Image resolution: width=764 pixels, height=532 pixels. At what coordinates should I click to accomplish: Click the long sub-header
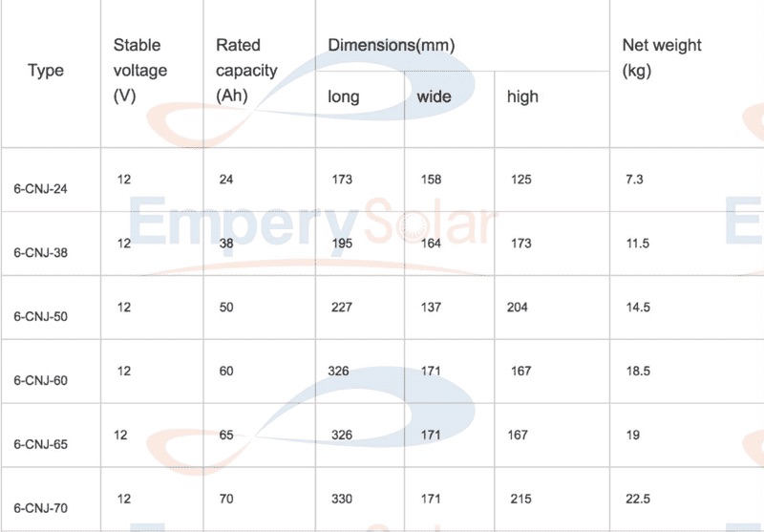pos(344,96)
